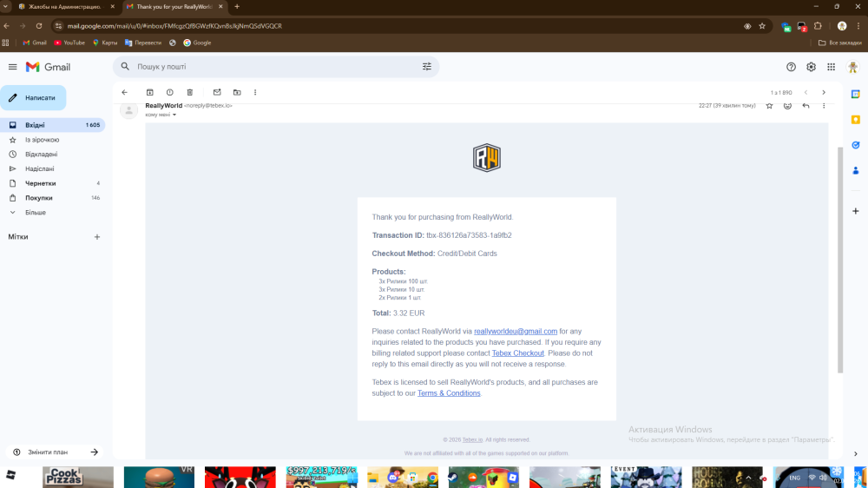Open Gmail settings gear
Viewport: 868px width, 488px height.
coord(811,67)
